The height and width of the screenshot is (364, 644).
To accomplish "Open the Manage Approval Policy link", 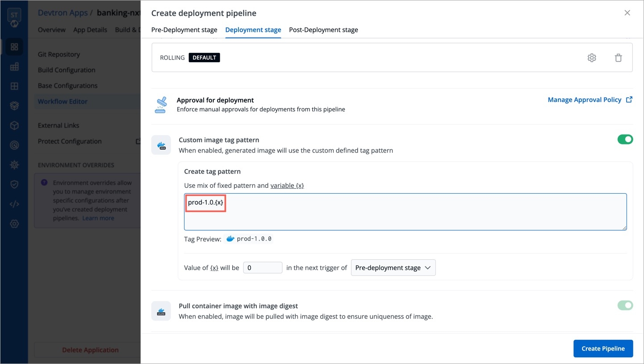I will click(584, 100).
